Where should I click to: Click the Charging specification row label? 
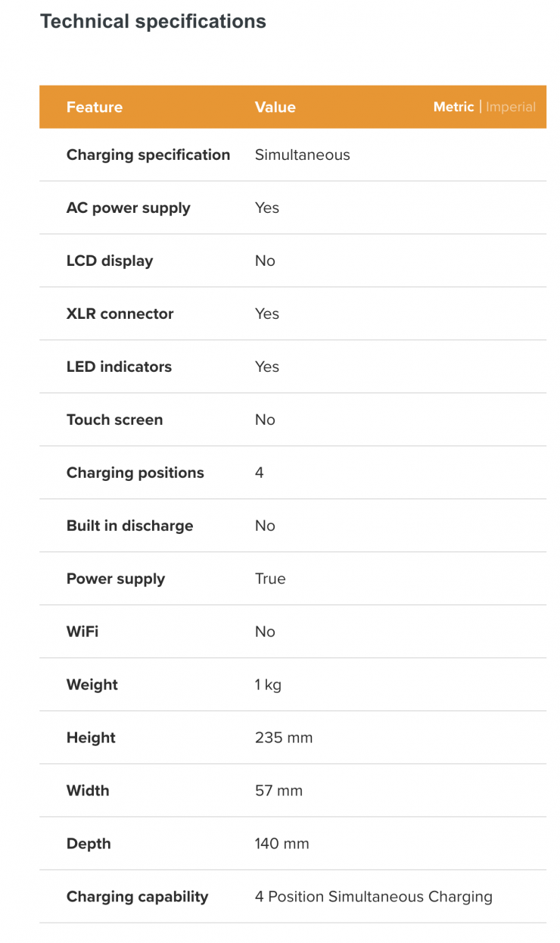148,155
